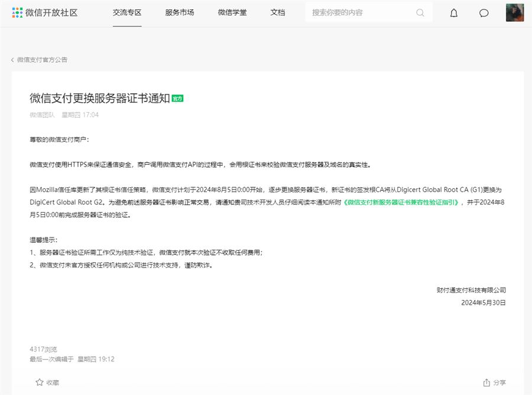Open messages via the chat bubble icon
Image resolution: width=532 pixels, height=395 pixels.
click(484, 13)
